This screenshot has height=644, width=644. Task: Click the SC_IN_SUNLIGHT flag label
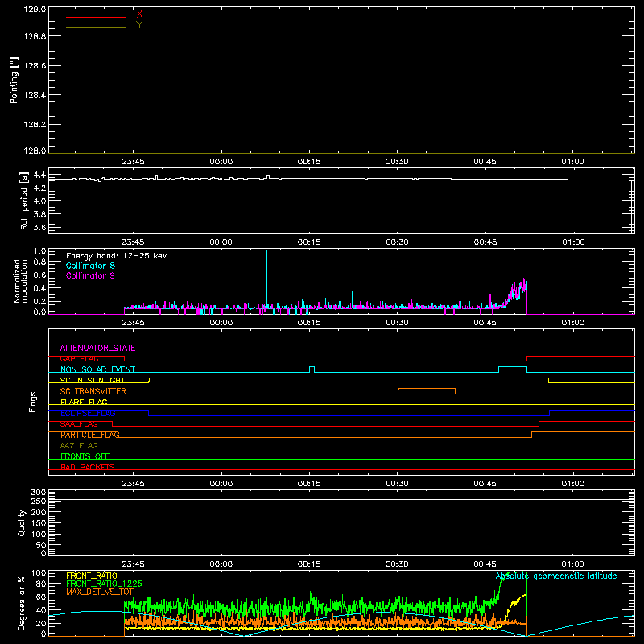pyautogui.click(x=93, y=380)
